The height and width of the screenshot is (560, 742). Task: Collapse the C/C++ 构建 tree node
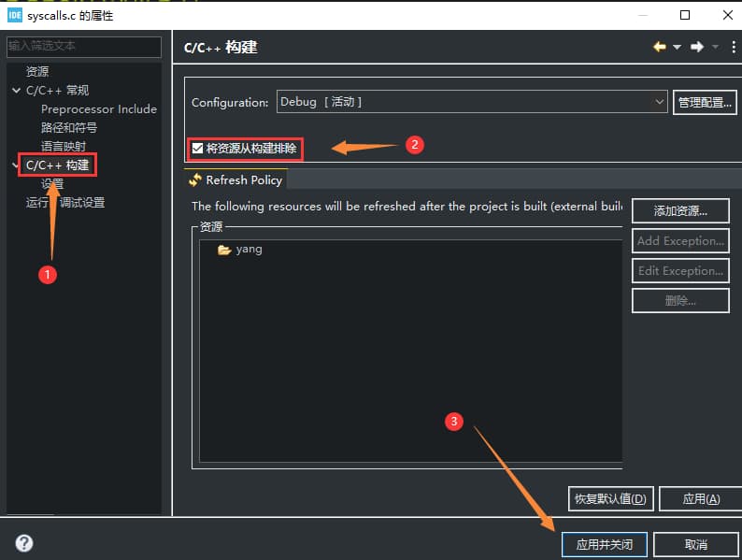click(16, 165)
